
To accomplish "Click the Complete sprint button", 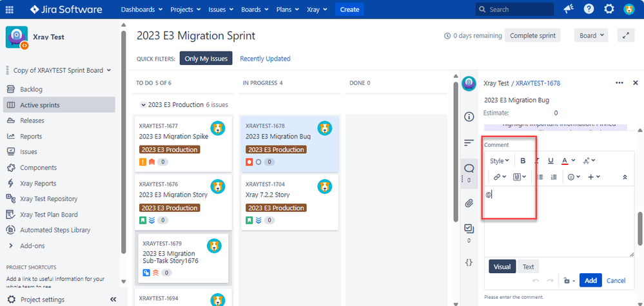I will point(532,35).
